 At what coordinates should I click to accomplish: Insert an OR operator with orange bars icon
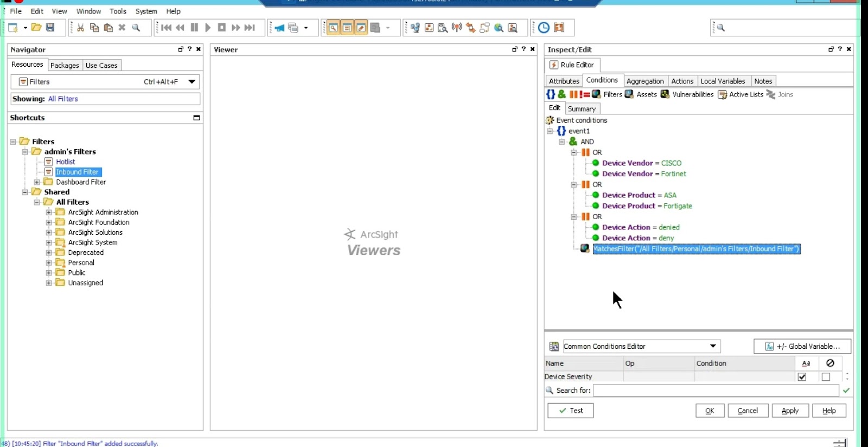coord(573,94)
